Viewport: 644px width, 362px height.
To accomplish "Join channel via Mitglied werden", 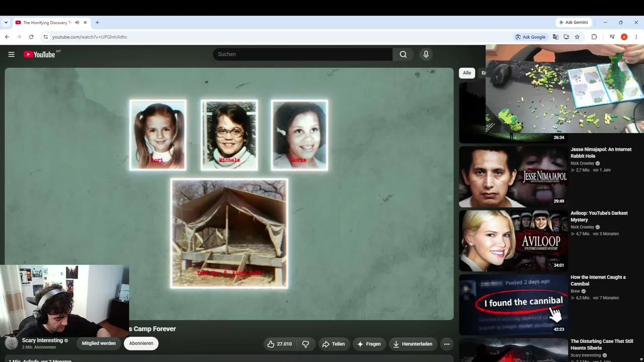I will tap(99, 343).
